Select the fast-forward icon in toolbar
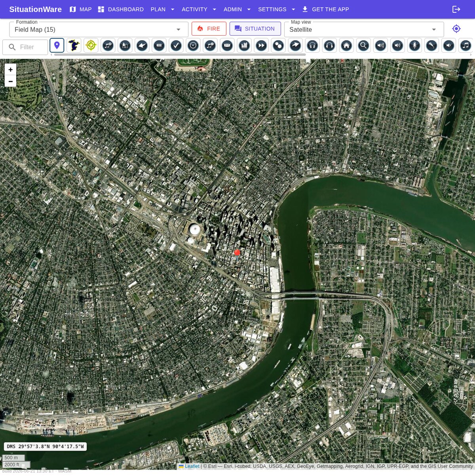 [x=261, y=46]
